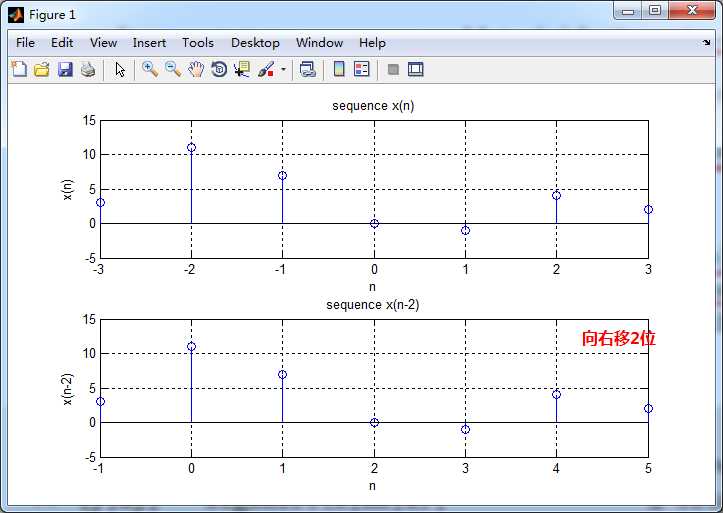Click the Link Plot icon
This screenshot has height=513, width=723.
click(308, 70)
